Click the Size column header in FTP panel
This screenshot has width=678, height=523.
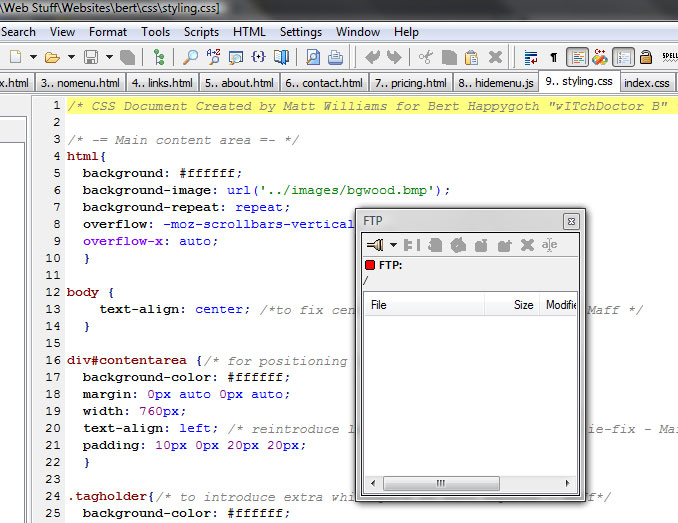(523, 305)
